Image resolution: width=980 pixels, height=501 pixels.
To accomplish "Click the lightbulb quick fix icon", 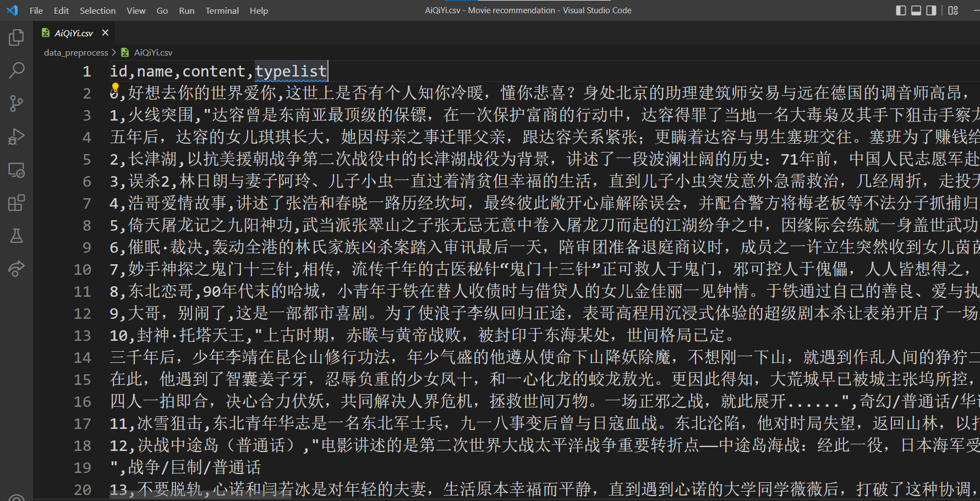I will 115,87.
